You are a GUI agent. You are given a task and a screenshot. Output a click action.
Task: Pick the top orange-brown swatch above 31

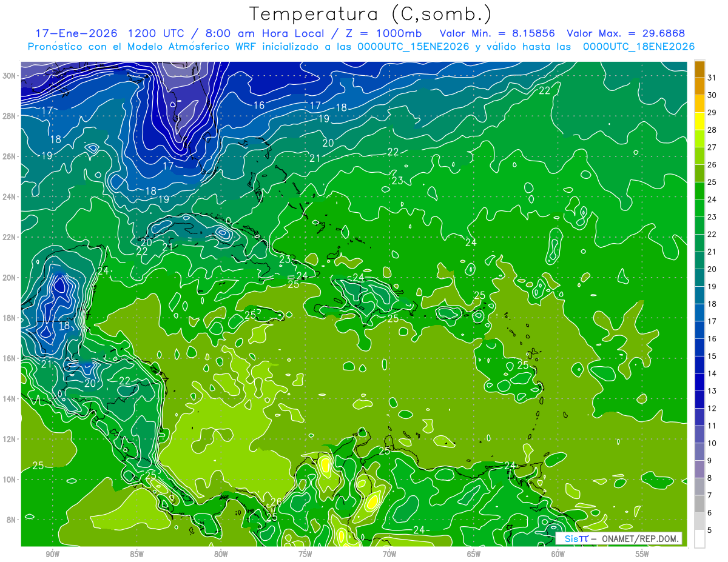tap(699, 69)
